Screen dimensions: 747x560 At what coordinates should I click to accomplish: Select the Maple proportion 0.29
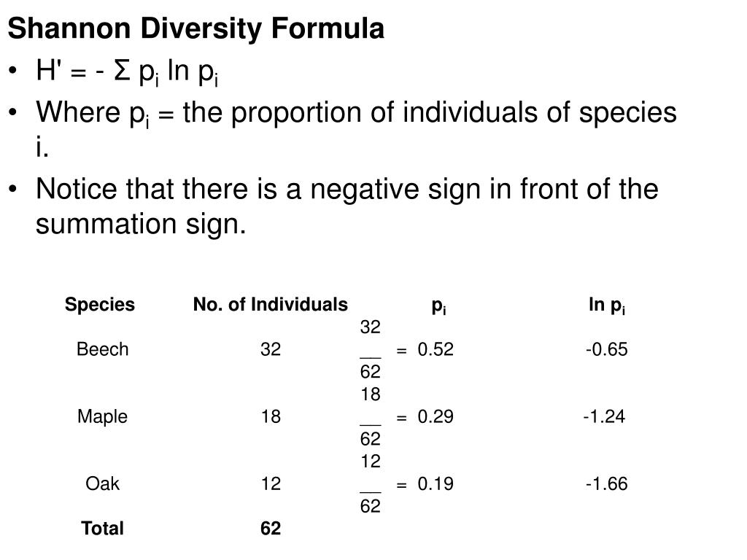[436, 416]
